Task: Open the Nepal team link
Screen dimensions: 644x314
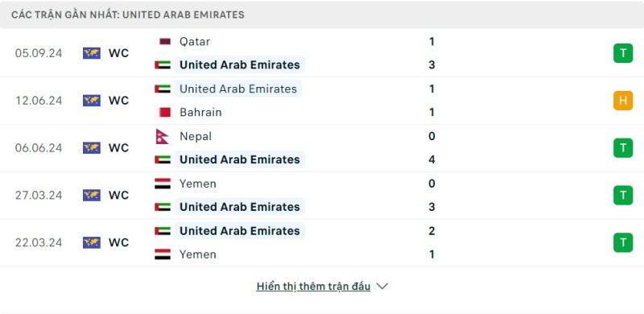Action: [x=196, y=136]
